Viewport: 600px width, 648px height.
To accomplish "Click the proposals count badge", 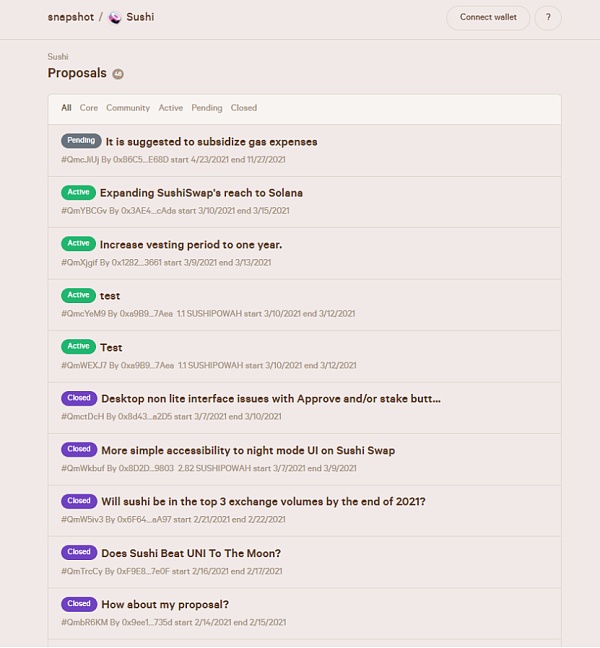I will 118,74.
